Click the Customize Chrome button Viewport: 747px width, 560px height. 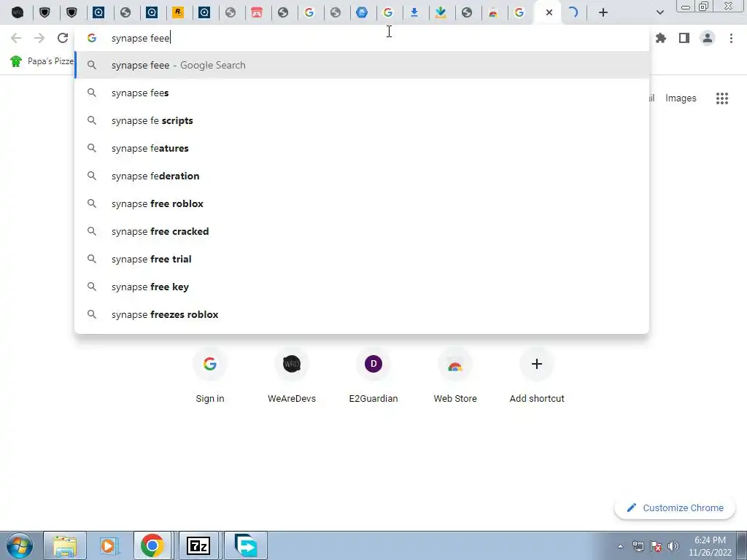coord(675,507)
